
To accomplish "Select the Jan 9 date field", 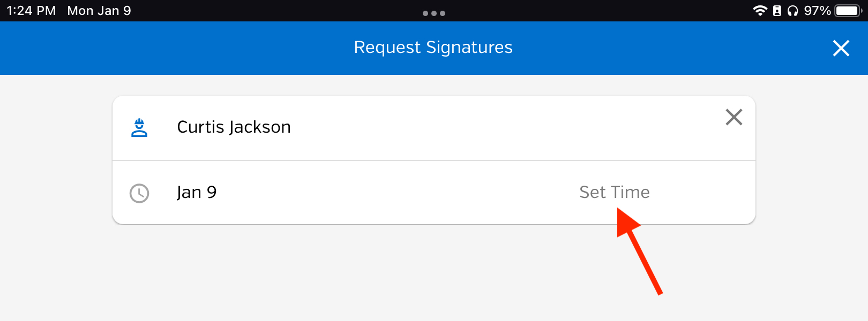I will [x=197, y=192].
